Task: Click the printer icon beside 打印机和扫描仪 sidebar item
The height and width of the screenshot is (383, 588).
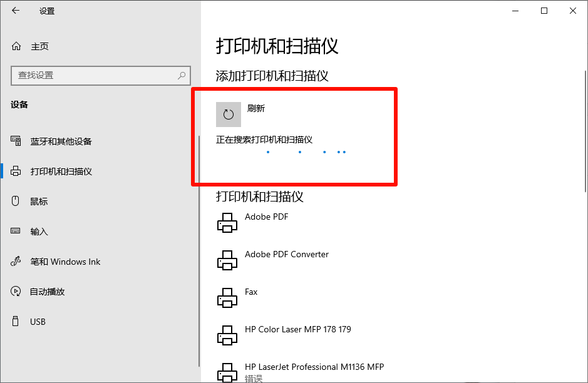Action: (16, 171)
